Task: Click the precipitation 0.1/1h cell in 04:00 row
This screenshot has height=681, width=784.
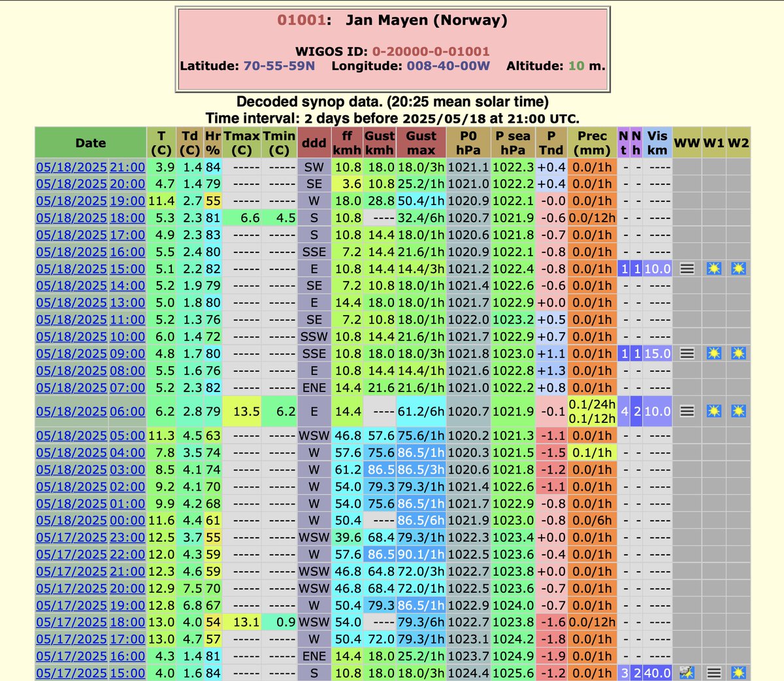Action: coord(592,453)
